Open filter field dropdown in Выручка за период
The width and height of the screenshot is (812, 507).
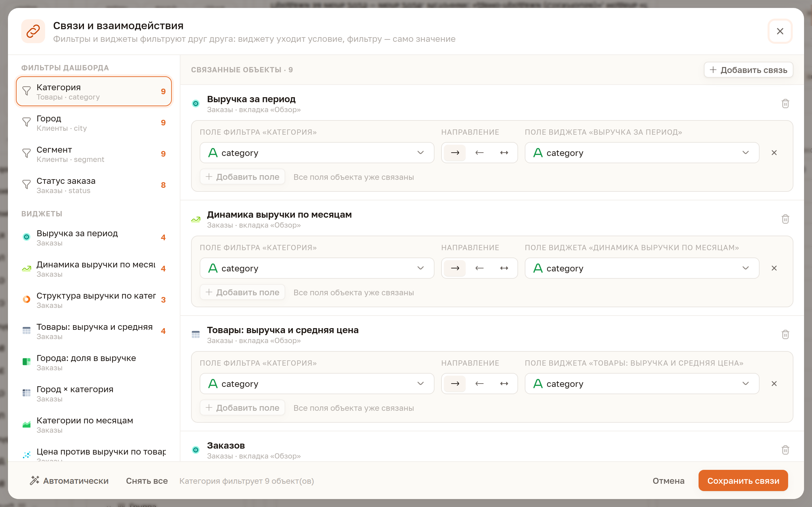tap(317, 153)
